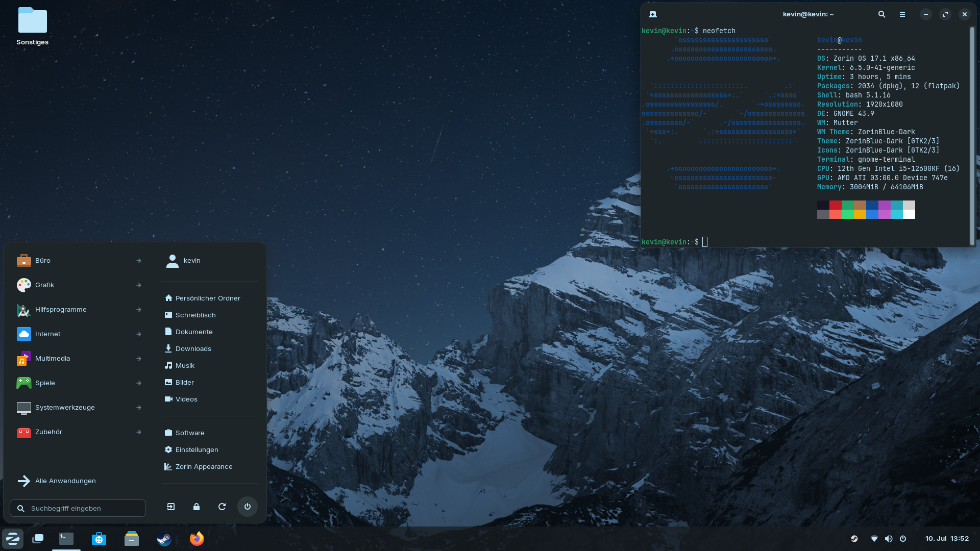Click the volume icon in system tray
The image size is (980, 551).
coord(889,539)
